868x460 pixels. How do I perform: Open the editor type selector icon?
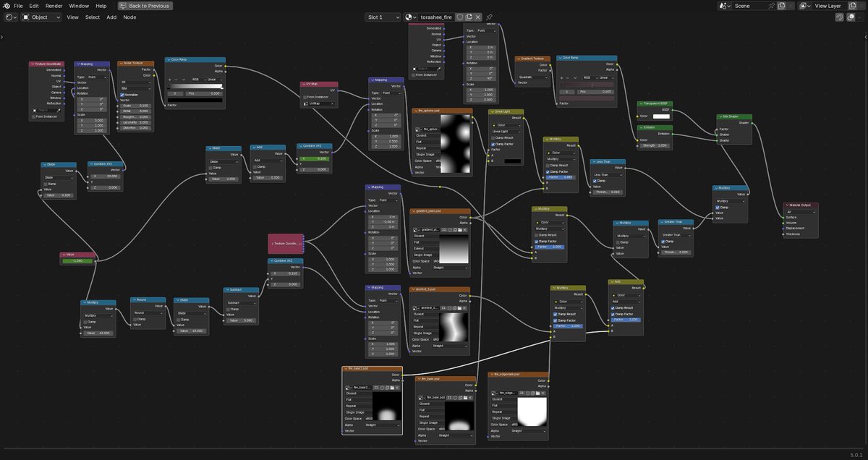[x=10, y=17]
